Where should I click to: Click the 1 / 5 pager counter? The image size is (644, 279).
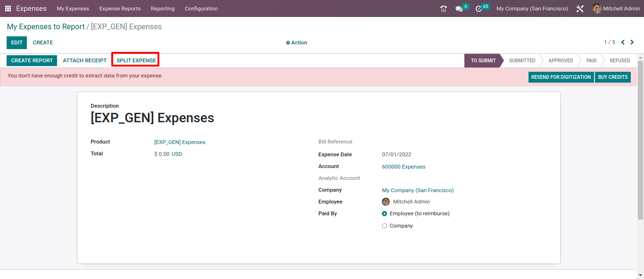(x=610, y=42)
